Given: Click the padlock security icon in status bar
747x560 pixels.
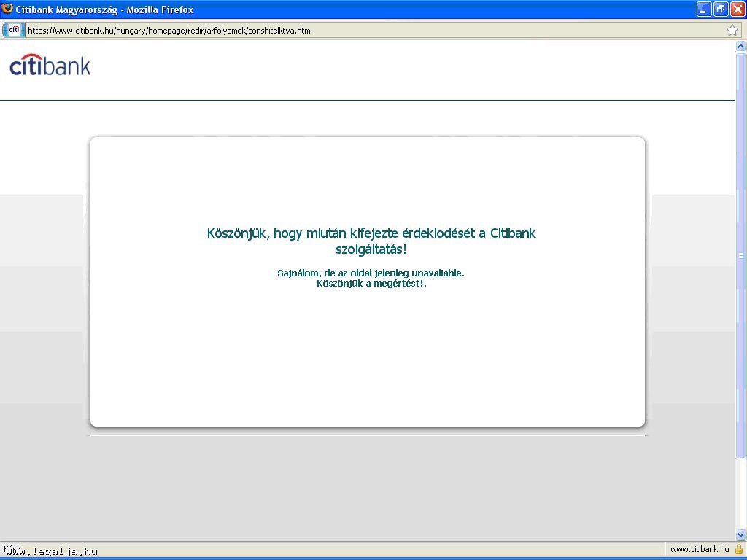Looking at the screenshot, I should click(x=739, y=549).
